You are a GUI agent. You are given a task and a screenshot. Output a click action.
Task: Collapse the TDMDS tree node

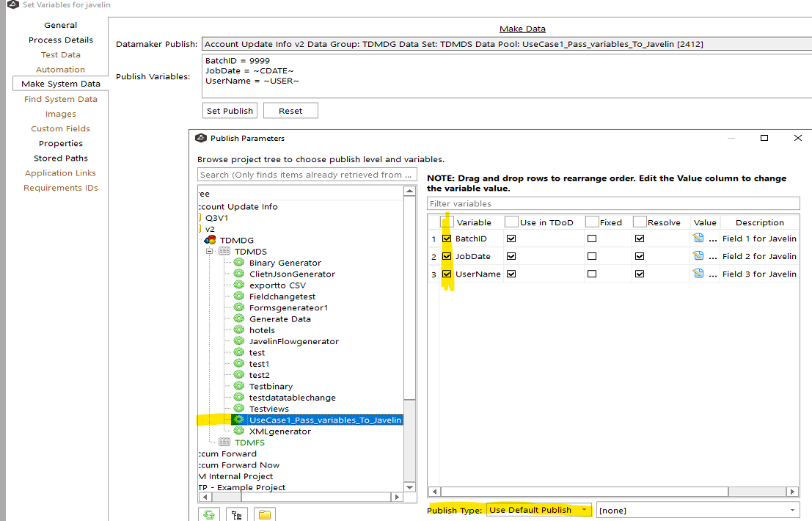click(x=210, y=252)
